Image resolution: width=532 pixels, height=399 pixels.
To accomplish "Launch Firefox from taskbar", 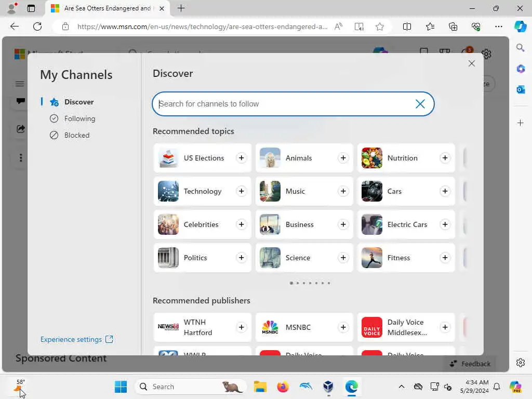I will pos(283,387).
